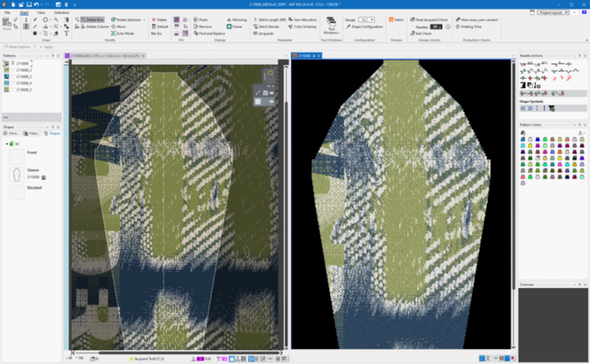Open the Selection ribbon tab
The width and height of the screenshot is (590, 364).
(61, 13)
